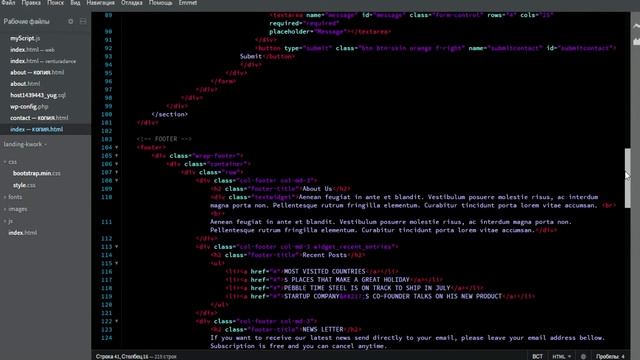Select index — копия.html working file
This screenshot has width=640, height=360.
36,129
